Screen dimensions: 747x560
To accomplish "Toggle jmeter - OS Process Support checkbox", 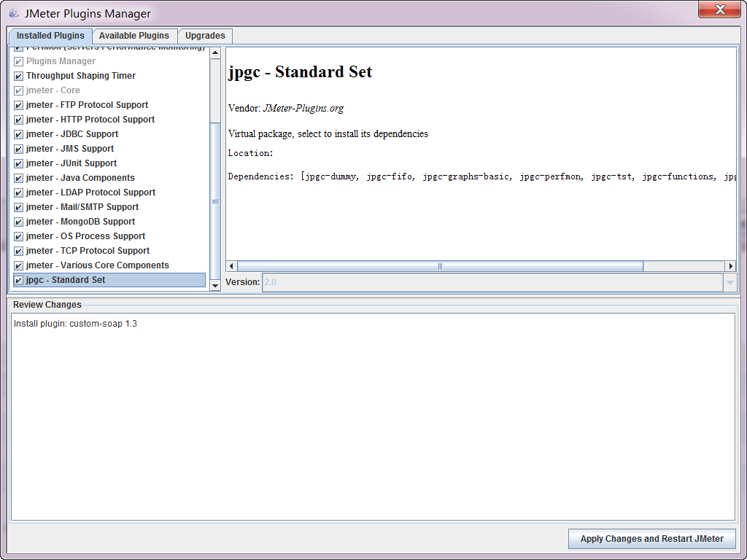I will point(18,237).
